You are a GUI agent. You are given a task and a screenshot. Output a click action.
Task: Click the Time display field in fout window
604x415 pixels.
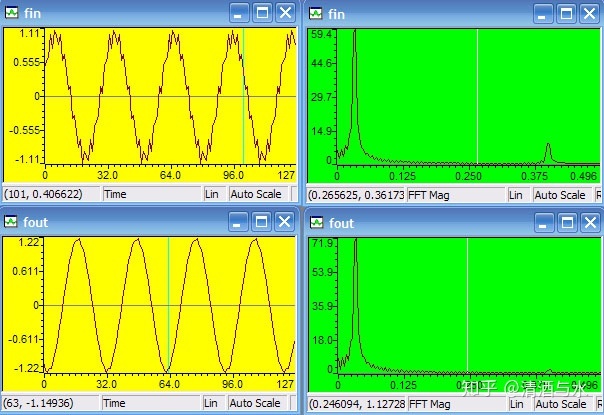151,403
